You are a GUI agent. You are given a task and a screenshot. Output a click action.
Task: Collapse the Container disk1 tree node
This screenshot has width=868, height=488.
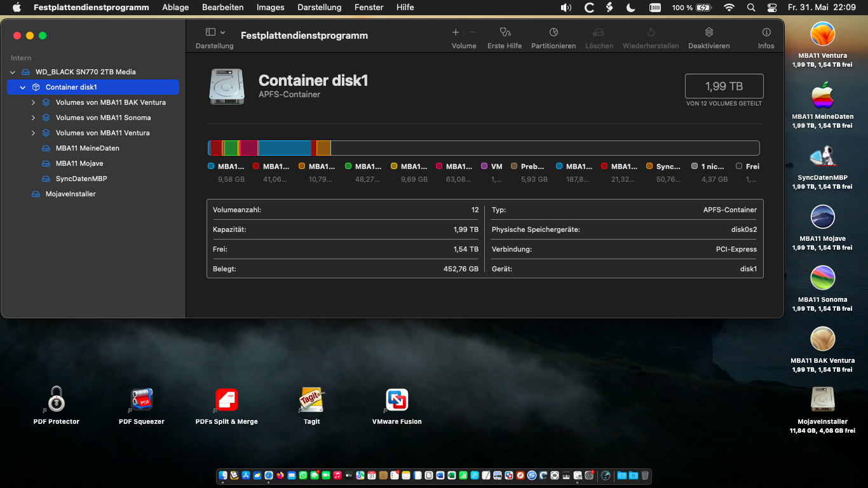[23, 87]
